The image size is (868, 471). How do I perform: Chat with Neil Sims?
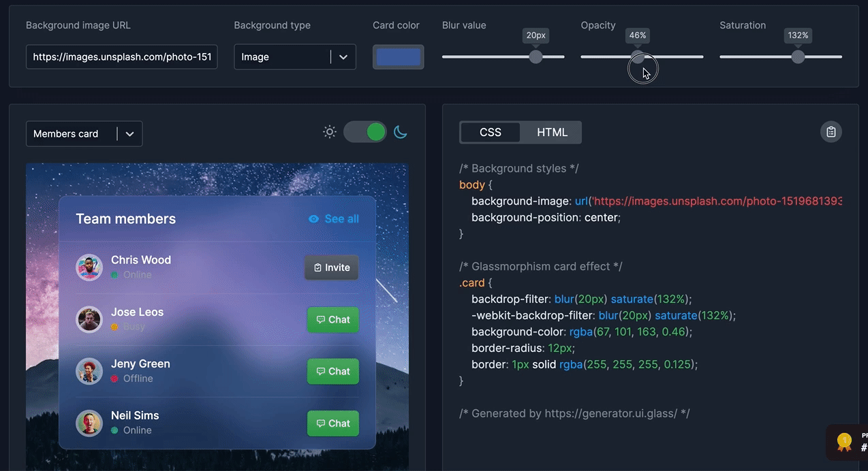point(333,423)
